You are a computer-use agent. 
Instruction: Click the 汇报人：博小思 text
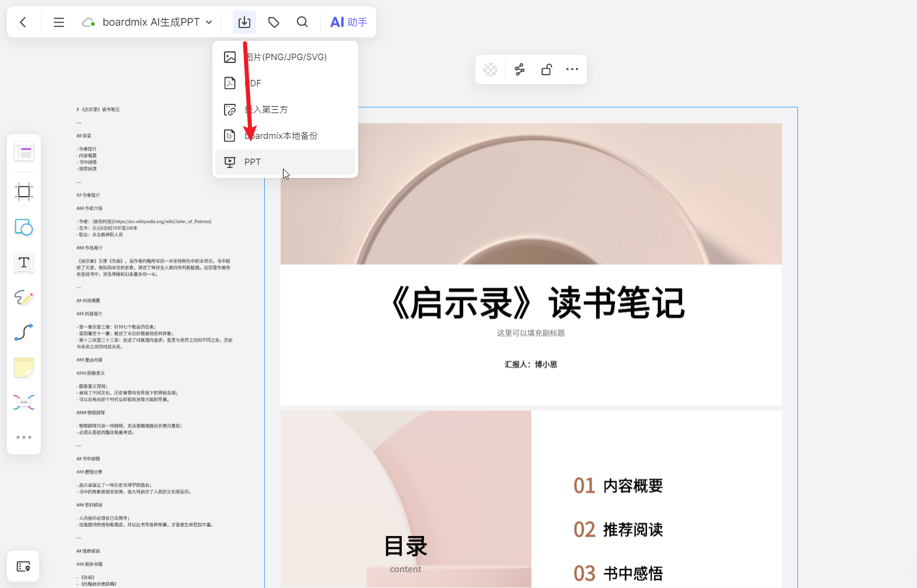click(x=531, y=365)
